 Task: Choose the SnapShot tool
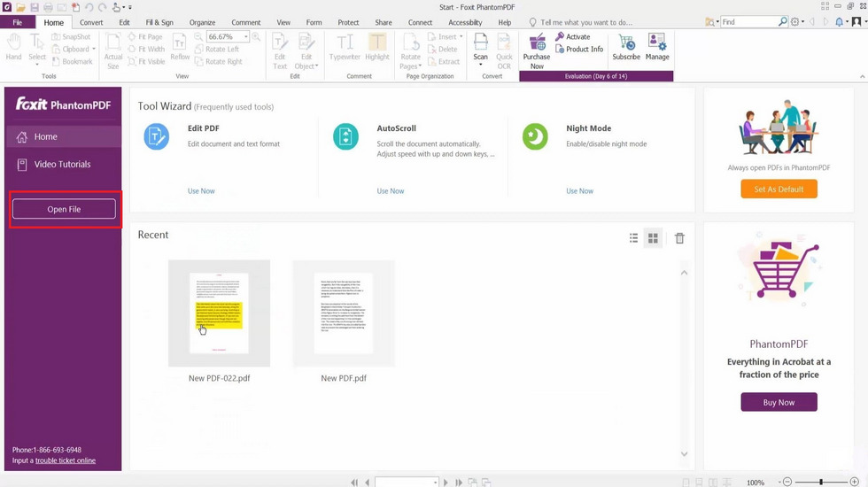[x=72, y=36]
